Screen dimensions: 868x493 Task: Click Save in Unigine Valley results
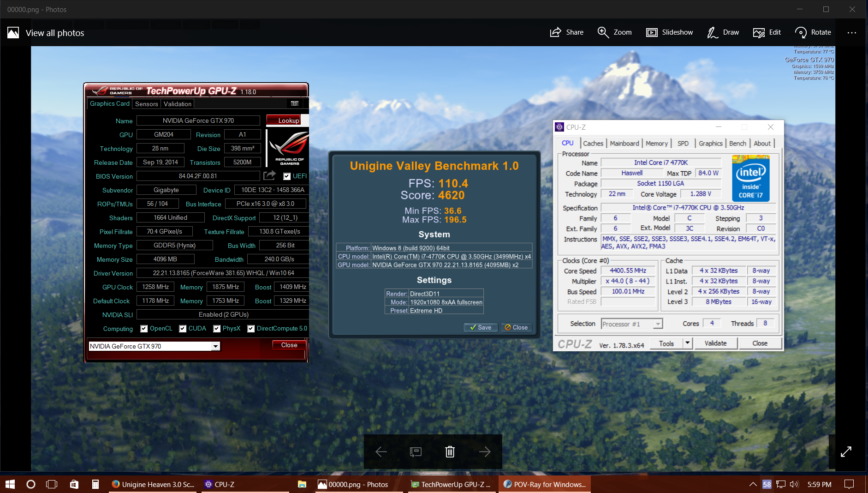[x=481, y=327]
